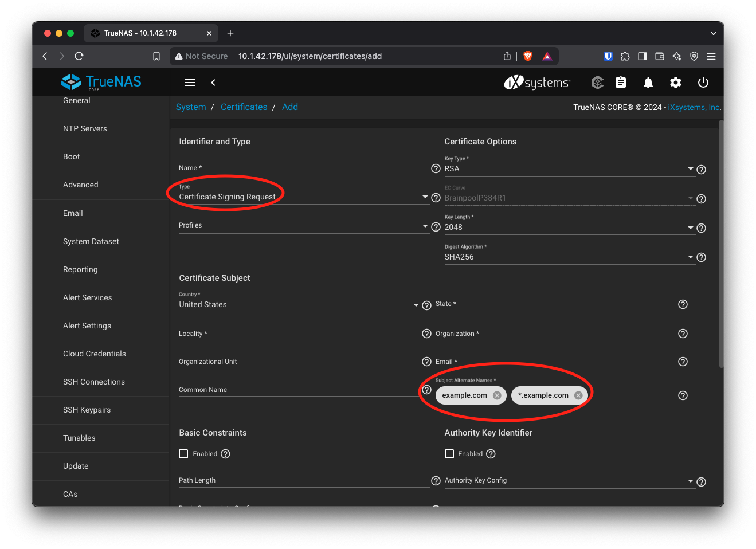Screen dimensions: 756x549
Task: Enable the Authority Key Identifier checkbox
Action: 449,454
